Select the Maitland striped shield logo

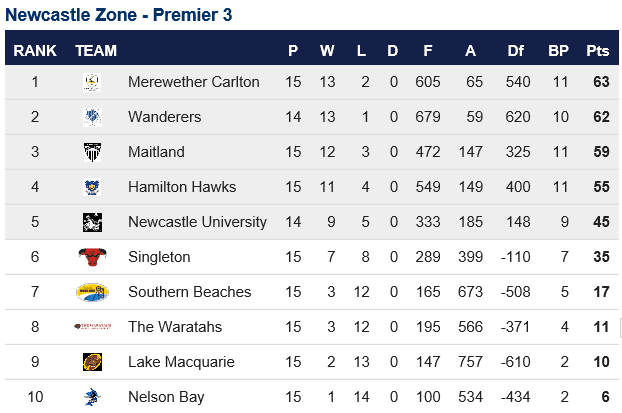(92, 152)
